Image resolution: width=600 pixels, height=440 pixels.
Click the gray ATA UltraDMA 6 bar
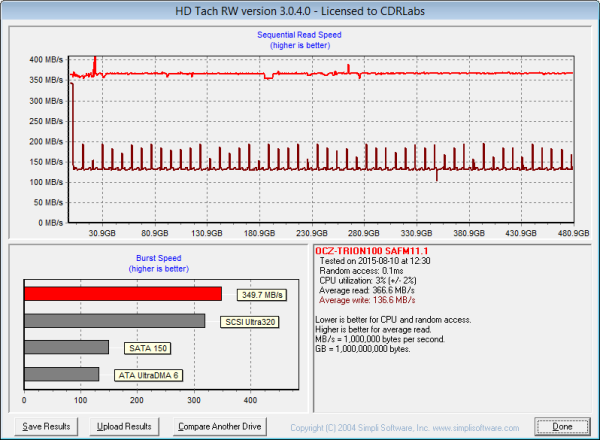(61, 374)
